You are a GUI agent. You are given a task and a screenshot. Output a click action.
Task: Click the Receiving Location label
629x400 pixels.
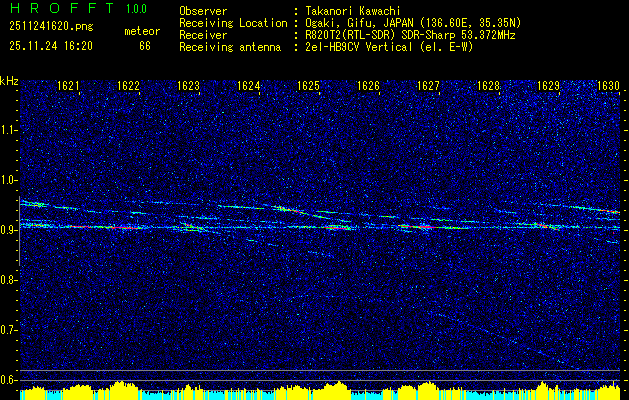pyautogui.click(x=233, y=23)
